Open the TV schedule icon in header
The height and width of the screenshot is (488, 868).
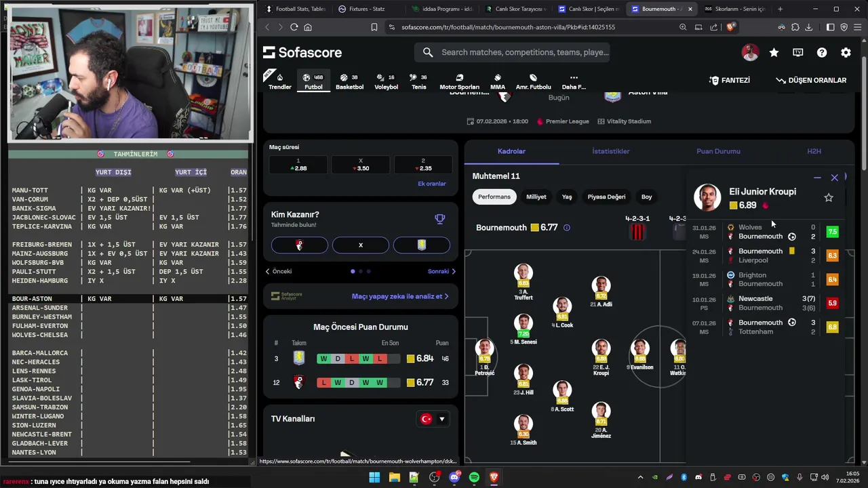click(x=798, y=52)
